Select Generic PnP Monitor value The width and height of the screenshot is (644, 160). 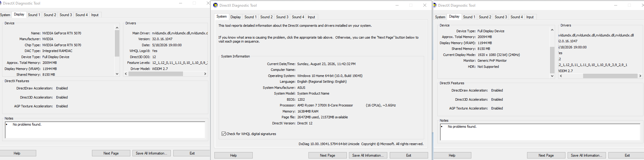coord(492,61)
